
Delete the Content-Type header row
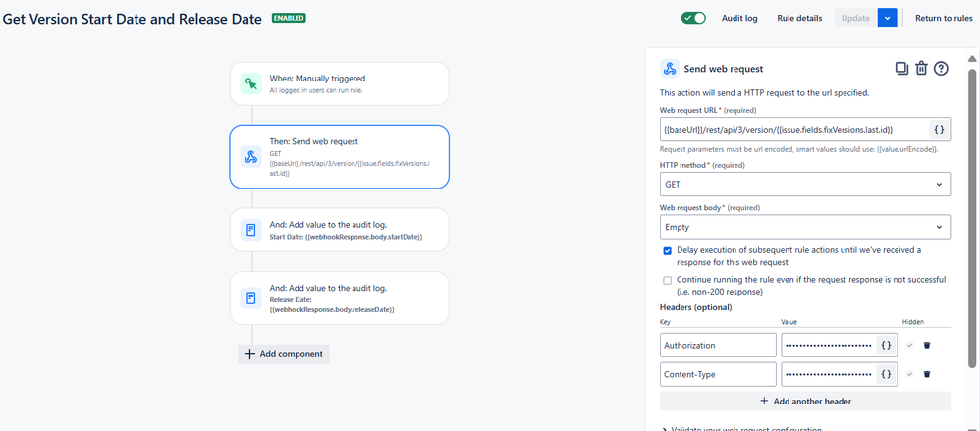pyautogui.click(x=927, y=374)
